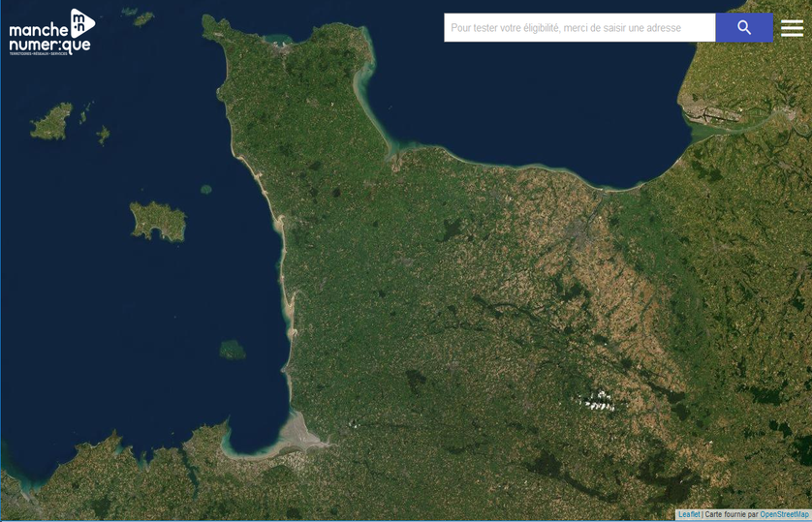Open the OpenStreetMap attribution link
The width and height of the screenshot is (812, 522).
point(784,514)
